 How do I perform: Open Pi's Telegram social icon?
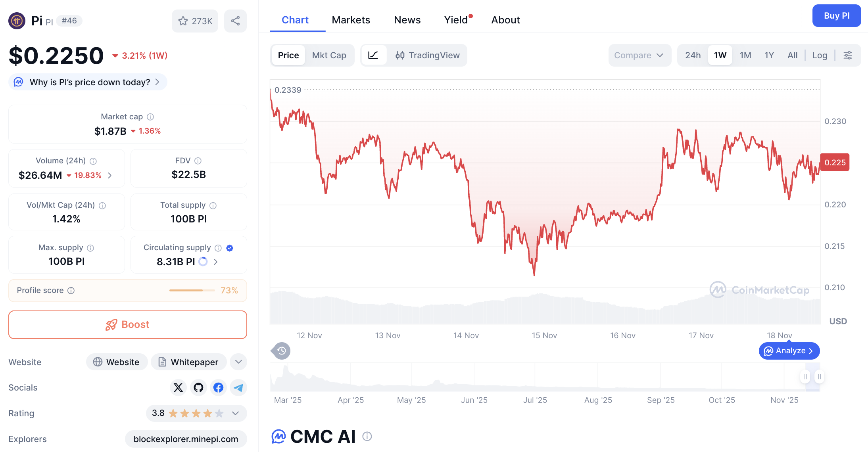pos(238,387)
